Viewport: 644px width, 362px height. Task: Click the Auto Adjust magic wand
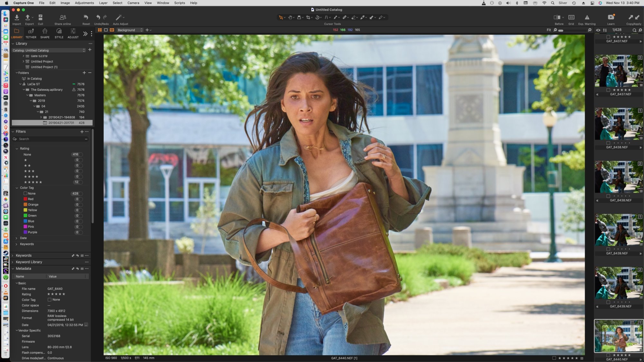[x=118, y=17]
